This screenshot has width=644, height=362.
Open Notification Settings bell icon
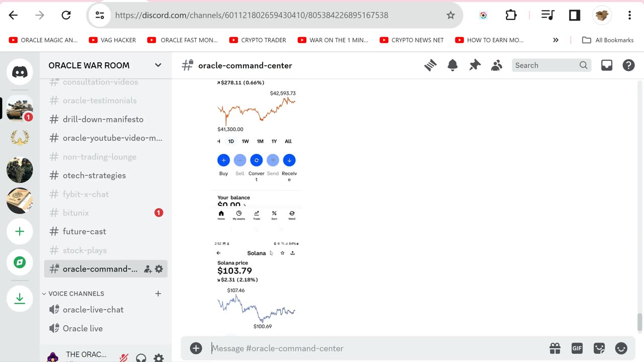pos(452,65)
